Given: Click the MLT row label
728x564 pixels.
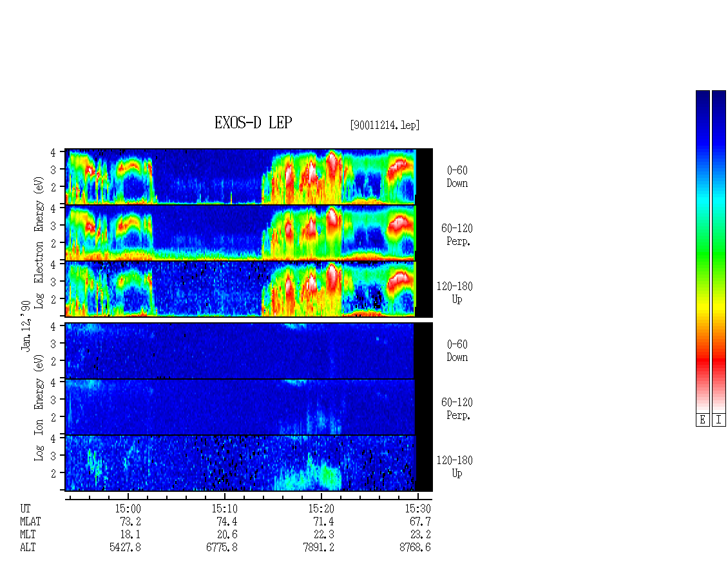Looking at the screenshot, I should point(28,535).
